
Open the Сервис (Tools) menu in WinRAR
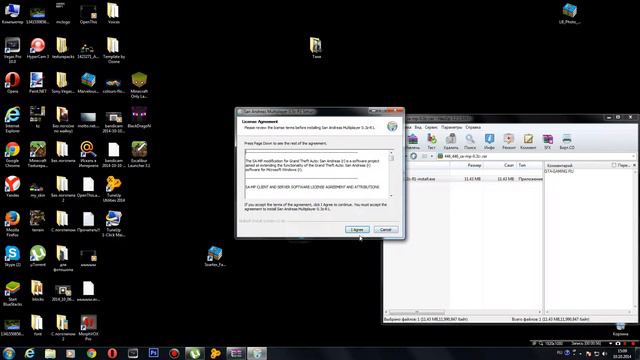(431, 127)
